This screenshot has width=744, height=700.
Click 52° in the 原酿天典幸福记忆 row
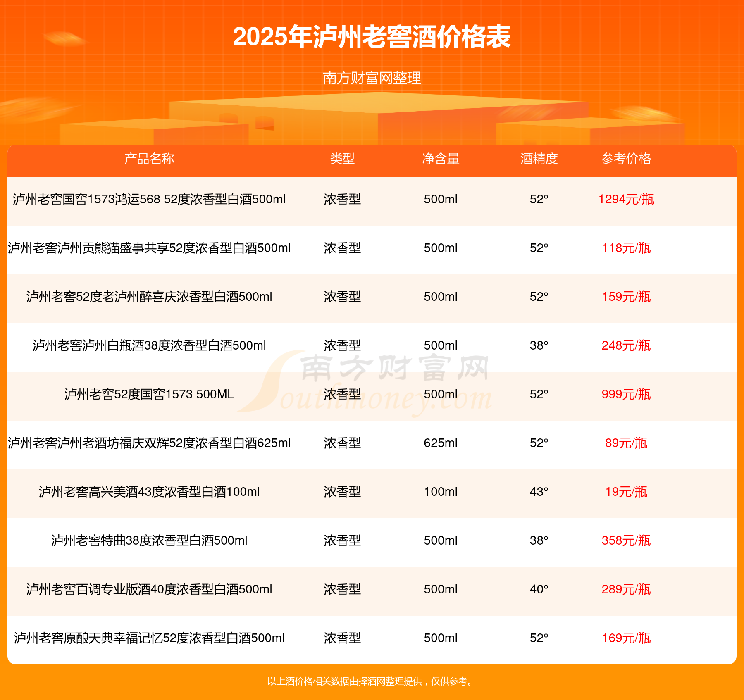click(x=539, y=638)
